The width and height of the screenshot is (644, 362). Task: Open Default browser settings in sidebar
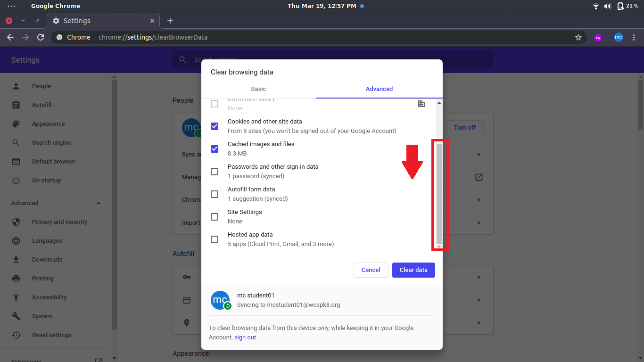click(54, 162)
